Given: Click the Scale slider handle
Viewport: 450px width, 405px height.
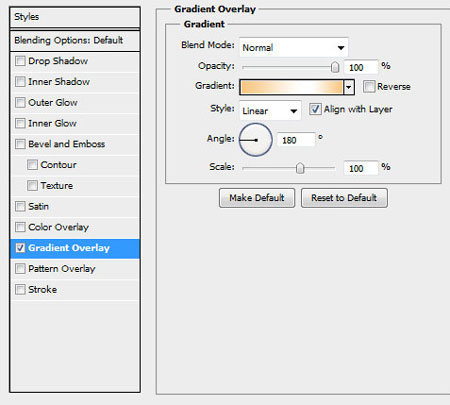Looking at the screenshot, I should (x=300, y=168).
